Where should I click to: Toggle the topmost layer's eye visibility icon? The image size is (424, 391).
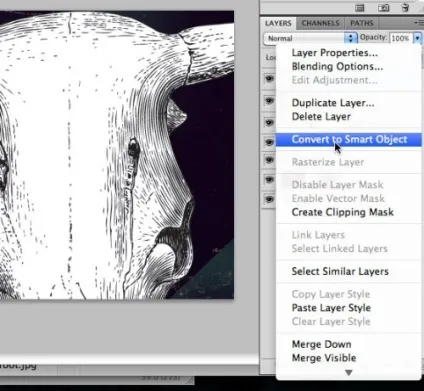click(x=269, y=79)
